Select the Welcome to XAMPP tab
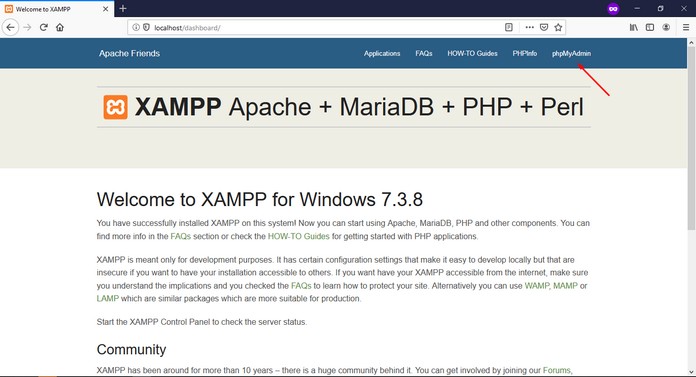 point(57,9)
